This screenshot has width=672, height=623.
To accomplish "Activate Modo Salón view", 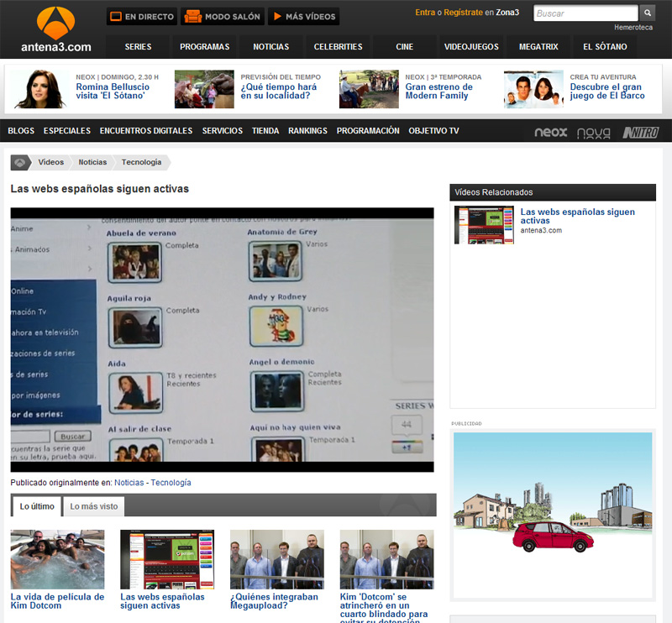I will point(222,17).
